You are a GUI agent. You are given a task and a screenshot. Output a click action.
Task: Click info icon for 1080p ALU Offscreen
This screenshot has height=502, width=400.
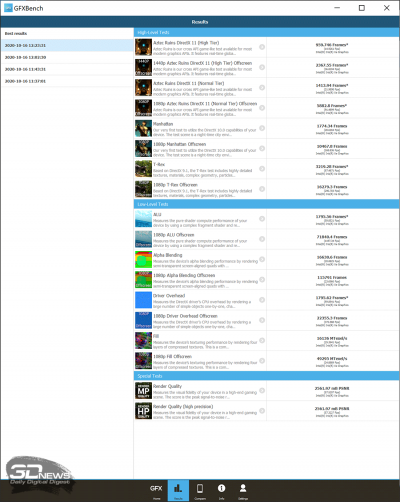[x=262, y=239]
